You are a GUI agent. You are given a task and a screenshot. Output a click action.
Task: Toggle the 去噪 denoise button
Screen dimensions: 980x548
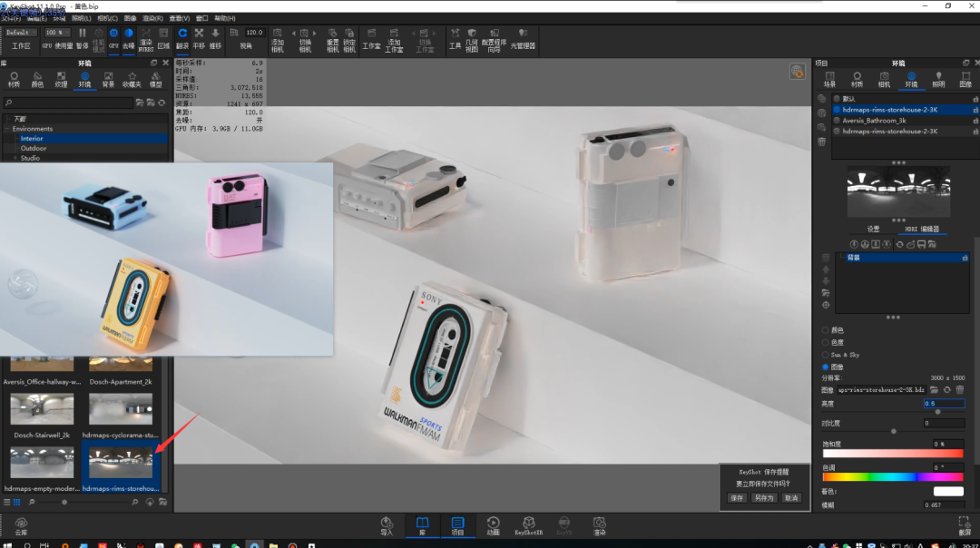point(128,35)
